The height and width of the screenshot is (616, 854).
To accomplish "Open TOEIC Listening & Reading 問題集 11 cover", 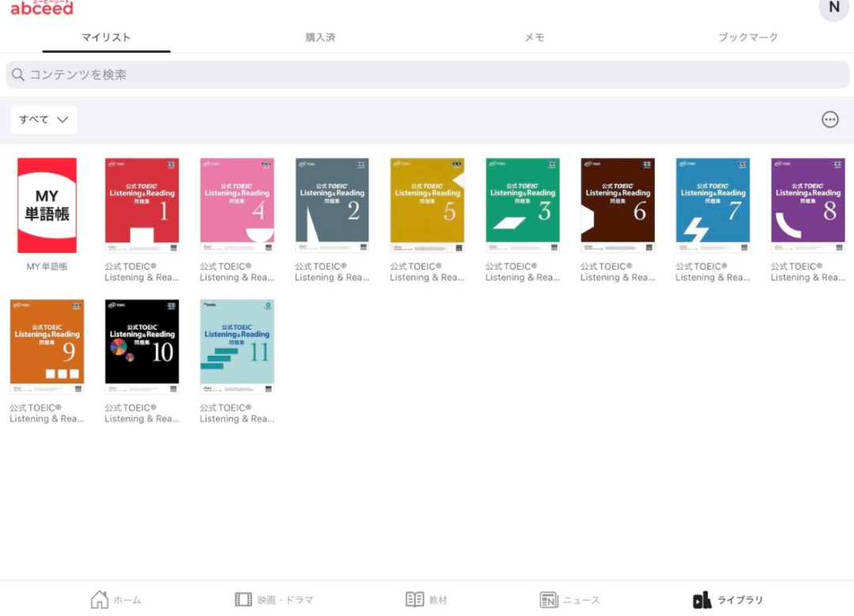I will tap(237, 346).
